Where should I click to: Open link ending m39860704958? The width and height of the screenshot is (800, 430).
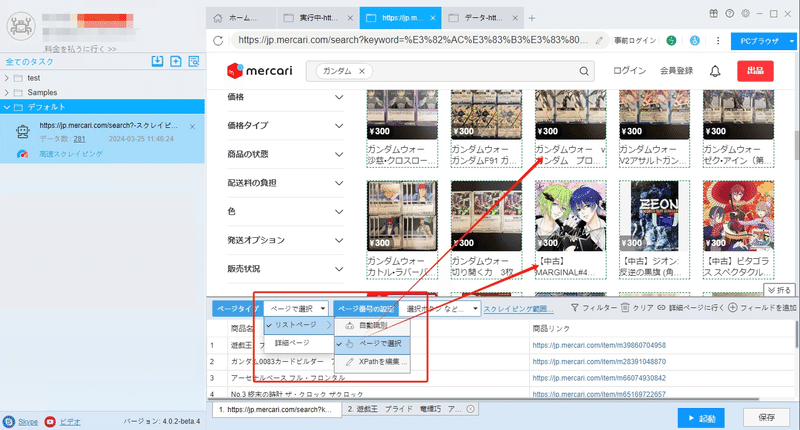(x=599, y=345)
